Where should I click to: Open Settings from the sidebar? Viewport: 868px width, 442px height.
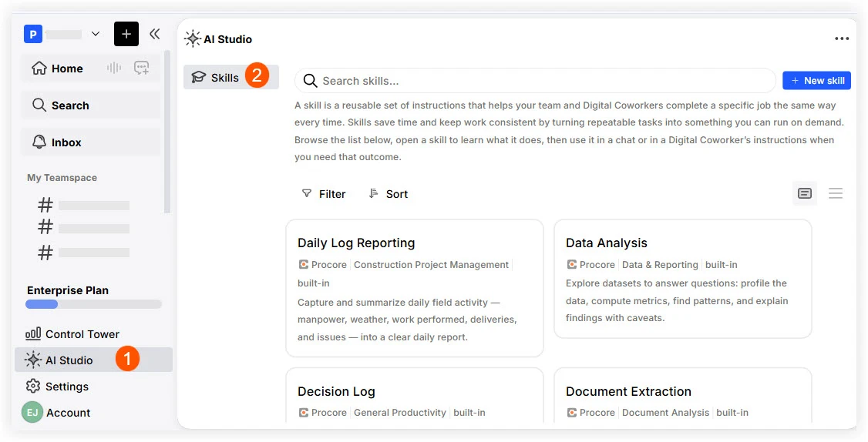click(56, 386)
